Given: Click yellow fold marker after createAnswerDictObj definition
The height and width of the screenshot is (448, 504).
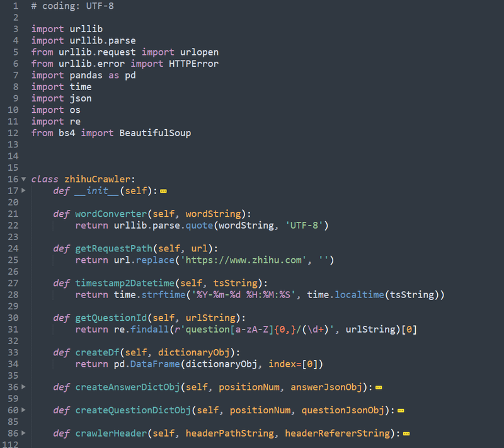Looking at the screenshot, I should coord(379,388).
